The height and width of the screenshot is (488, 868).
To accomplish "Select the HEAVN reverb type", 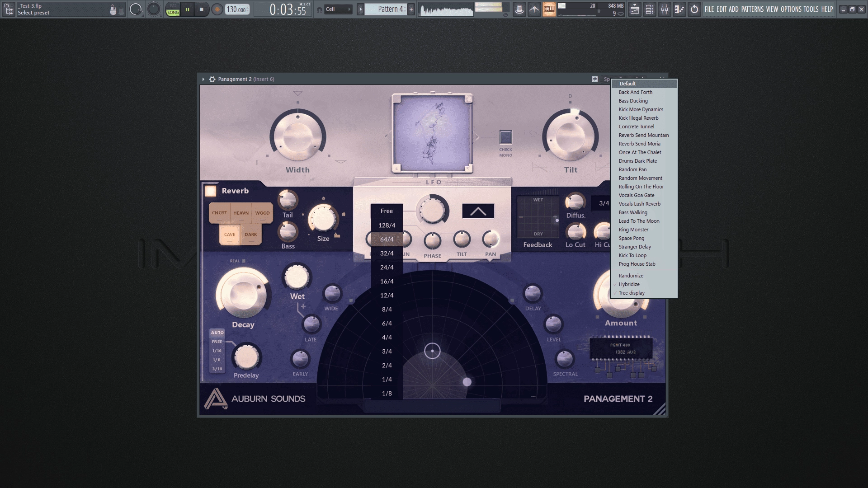I will pyautogui.click(x=241, y=213).
